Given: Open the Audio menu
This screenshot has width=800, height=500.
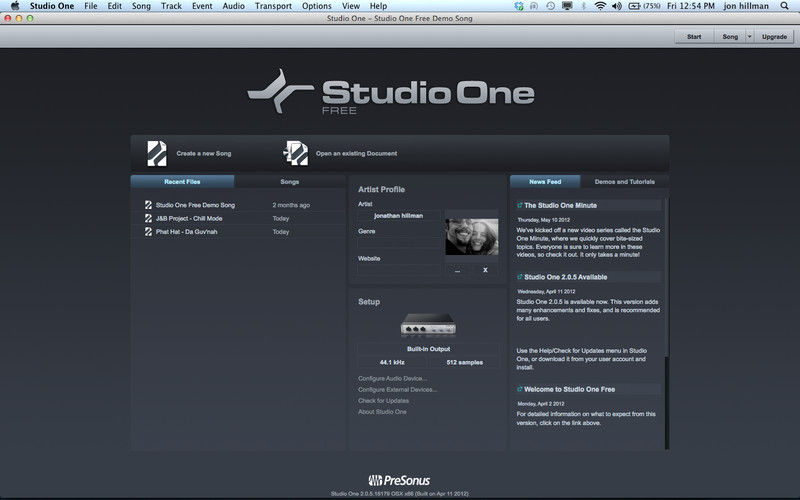Looking at the screenshot, I should 233,6.
